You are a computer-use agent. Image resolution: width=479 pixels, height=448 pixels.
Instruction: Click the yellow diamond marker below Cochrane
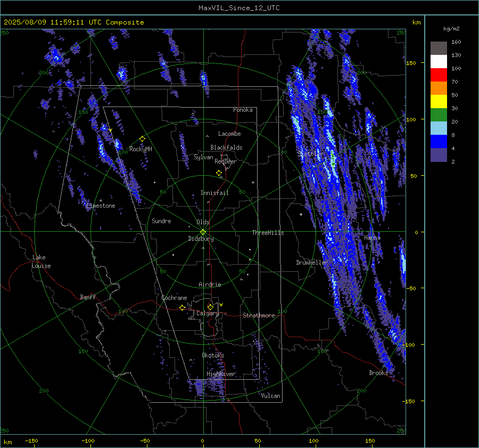(x=183, y=307)
